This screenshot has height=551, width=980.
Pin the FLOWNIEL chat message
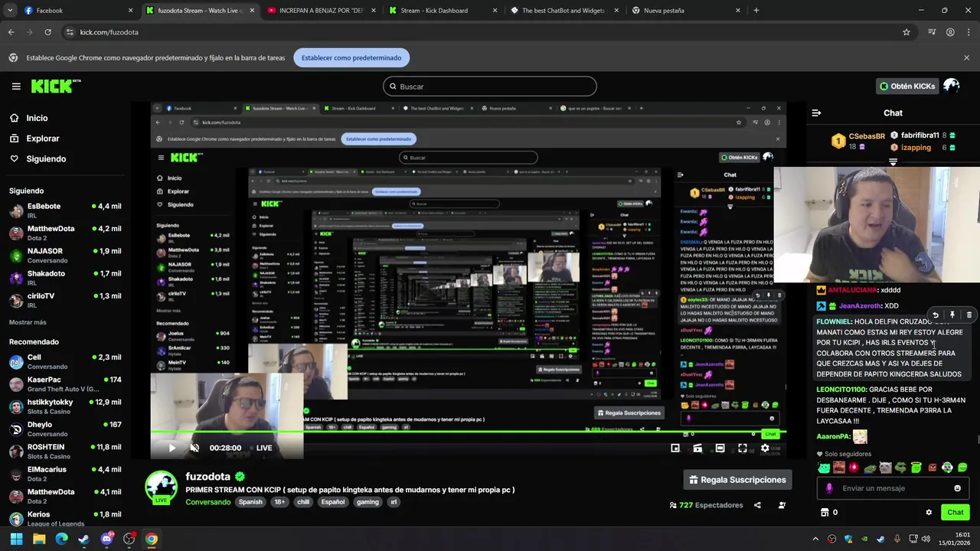coord(952,315)
